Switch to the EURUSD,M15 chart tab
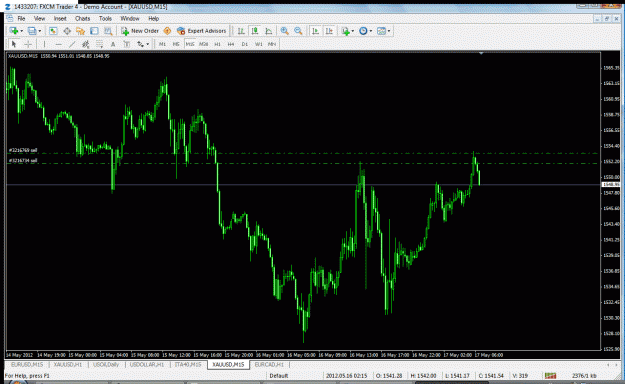 pyautogui.click(x=27, y=364)
